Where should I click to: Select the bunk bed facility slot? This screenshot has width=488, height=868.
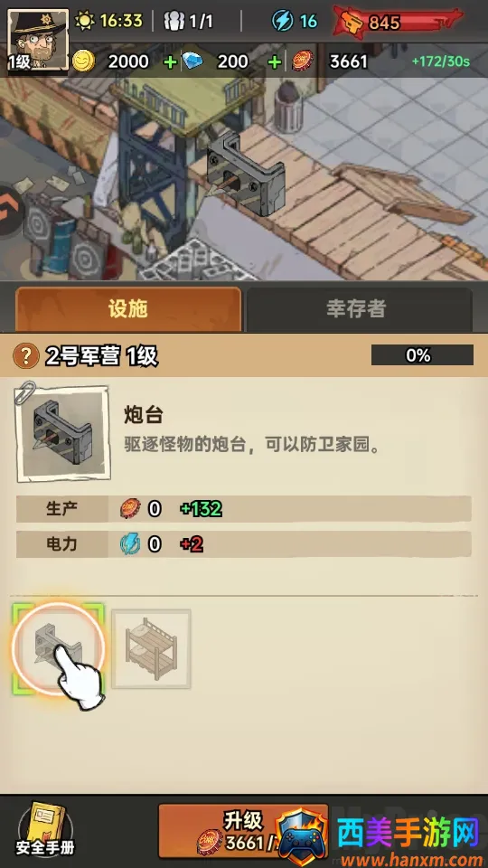pos(151,649)
